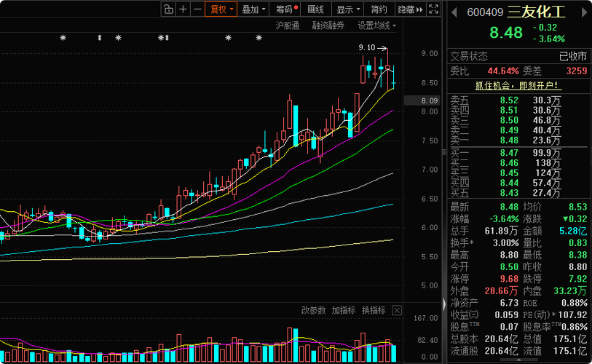The width and height of the screenshot is (592, 364).
Task: Click 改参数 to modify indicator parameters
Action: (x=314, y=310)
